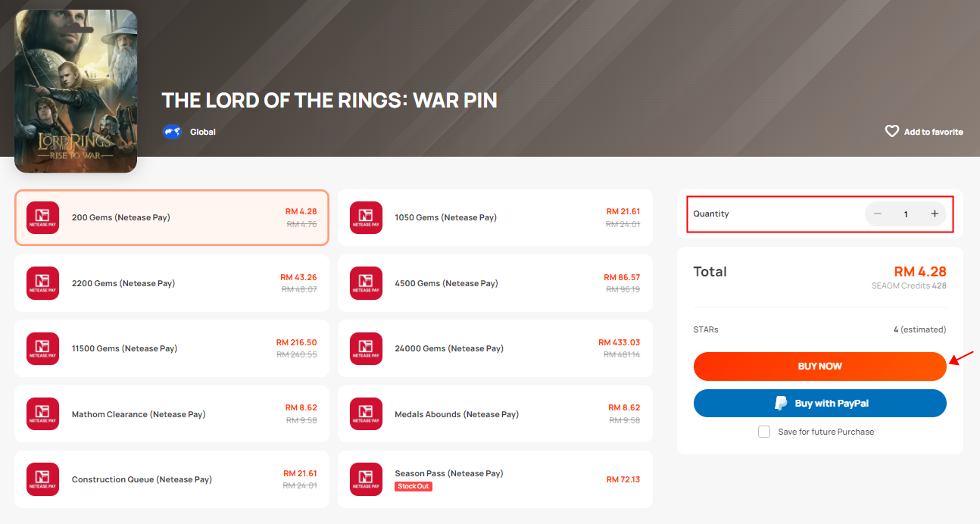This screenshot has width=980, height=524.
Task: Increase quantity with the plus button
Action: click(935, 214)
